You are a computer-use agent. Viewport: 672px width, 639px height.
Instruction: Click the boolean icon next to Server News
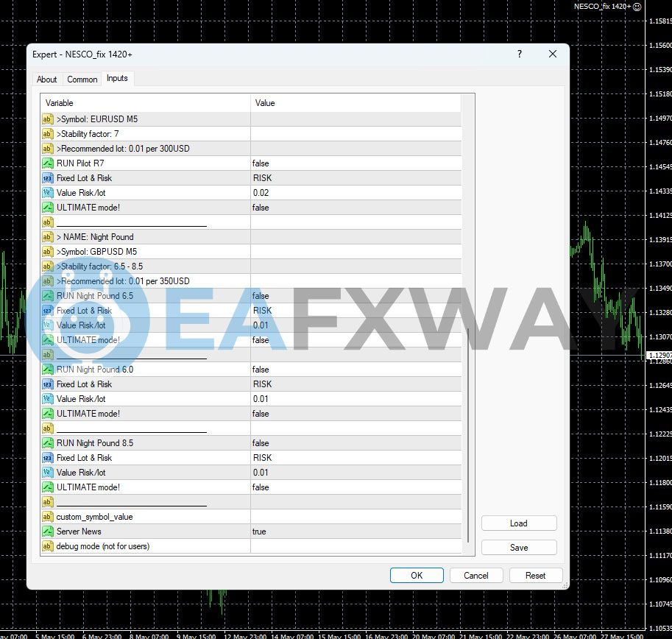(48, 532)
